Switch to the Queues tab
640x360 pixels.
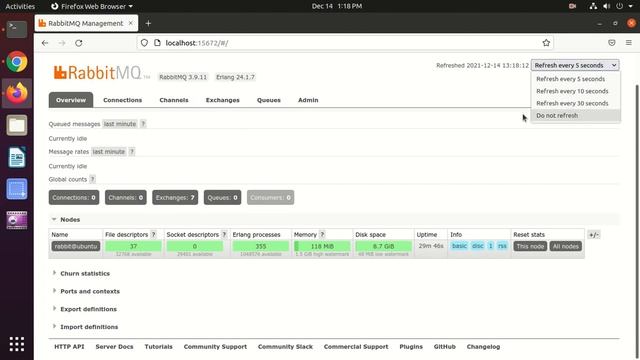point(269,100)
